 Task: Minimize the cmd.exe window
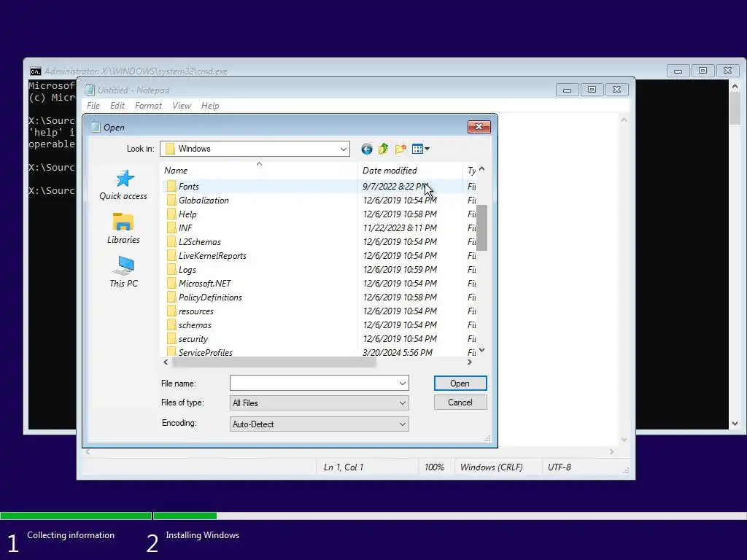[x=678, y=71]
